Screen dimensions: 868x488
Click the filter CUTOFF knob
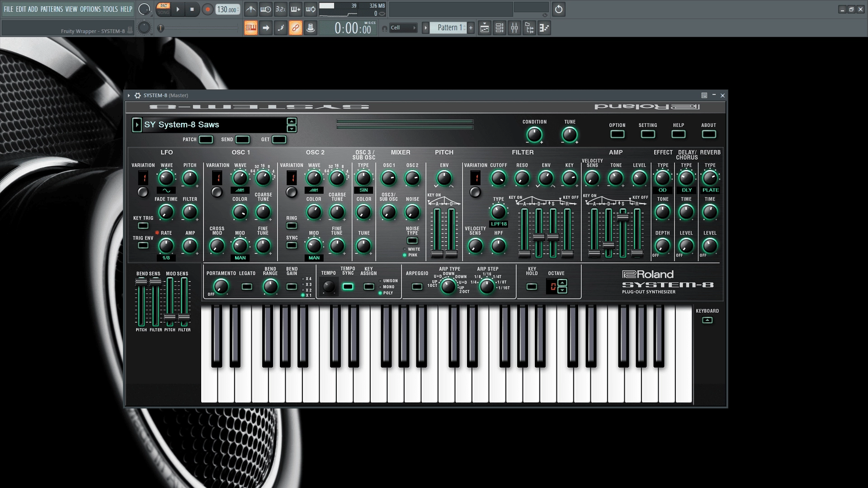(498, 178)
